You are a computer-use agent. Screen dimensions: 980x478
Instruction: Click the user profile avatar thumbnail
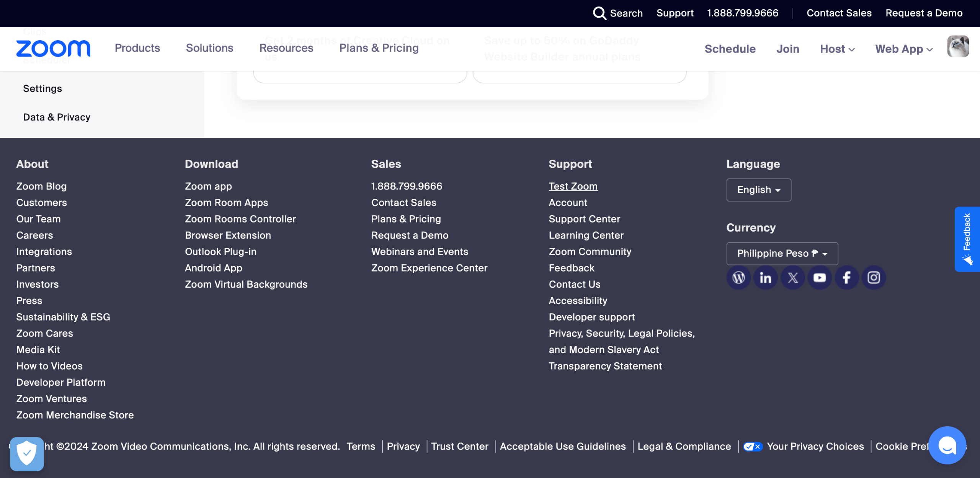(958, 46)
